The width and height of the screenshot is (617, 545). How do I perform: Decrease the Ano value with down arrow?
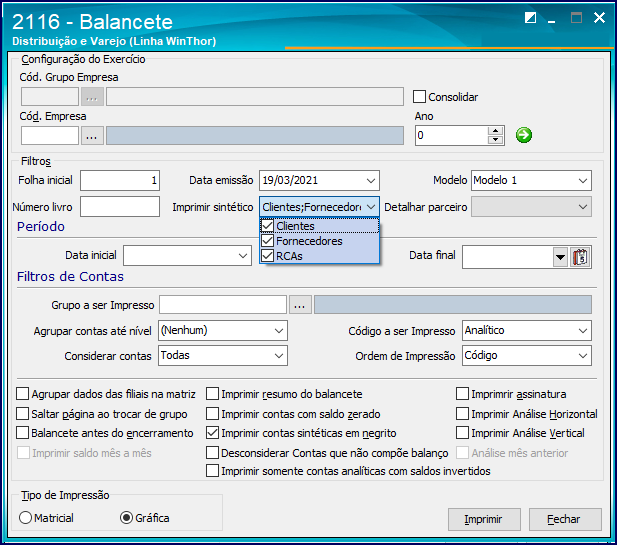(x=495, y=140)
